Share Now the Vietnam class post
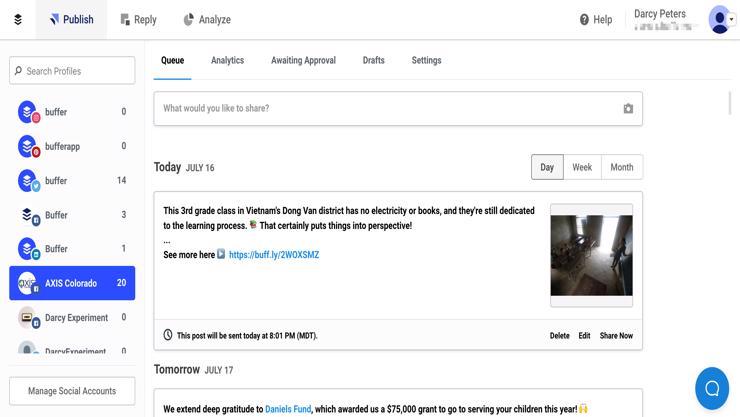The width and height of the screenshot is (740, 417). coord(616,336)
